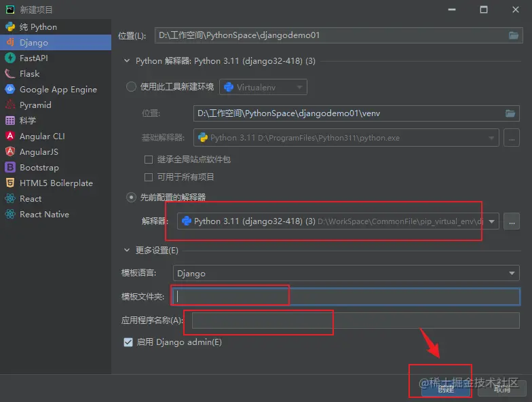Viewport: 532px width, 402px height.
Task: Click the Python logo beside 纯 Python
Action: pyautogui.click(x=10, y=27)
